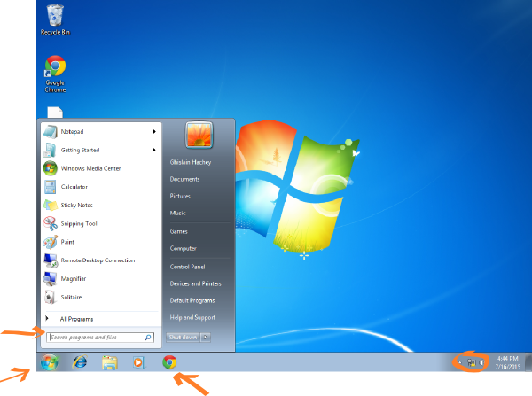
Task: Select the Google Chrome desktop shortcut
Action: (55, 74)
